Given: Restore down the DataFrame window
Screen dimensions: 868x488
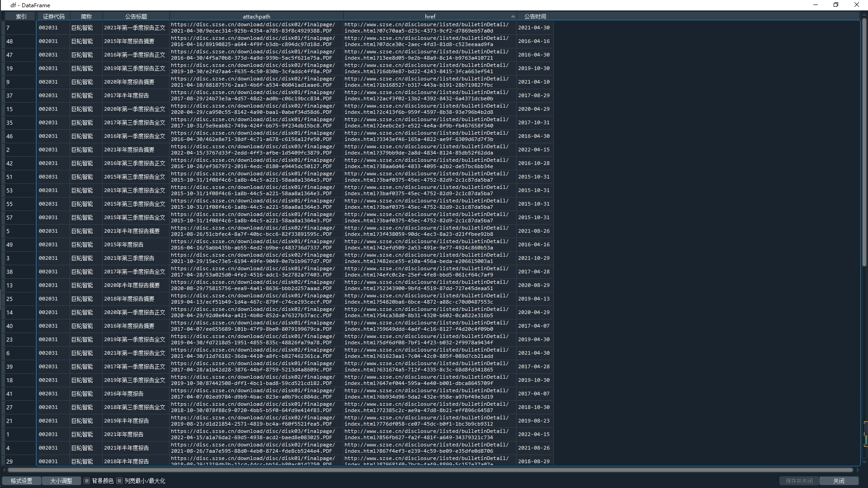Looking at the screenshot, I should [836, 5].
